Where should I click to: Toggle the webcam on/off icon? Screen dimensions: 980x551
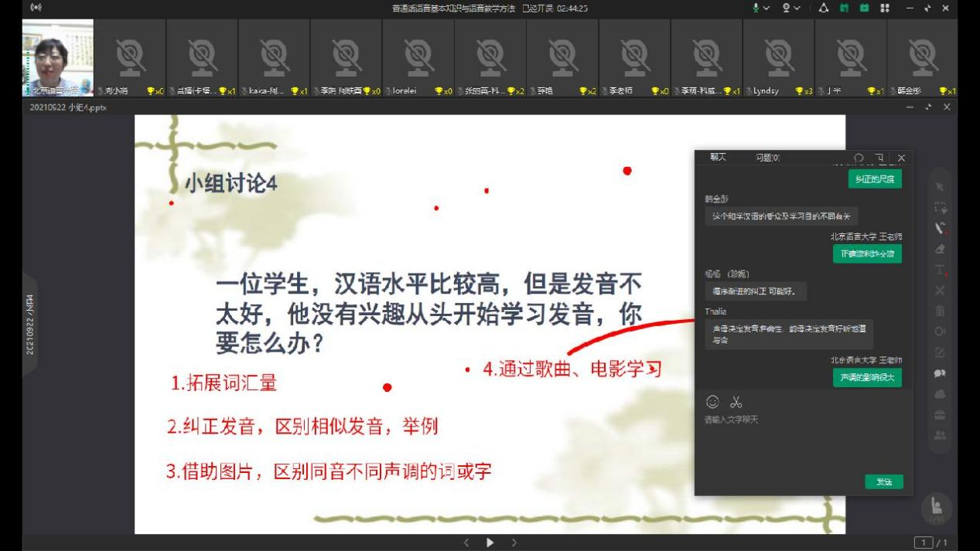787,8
